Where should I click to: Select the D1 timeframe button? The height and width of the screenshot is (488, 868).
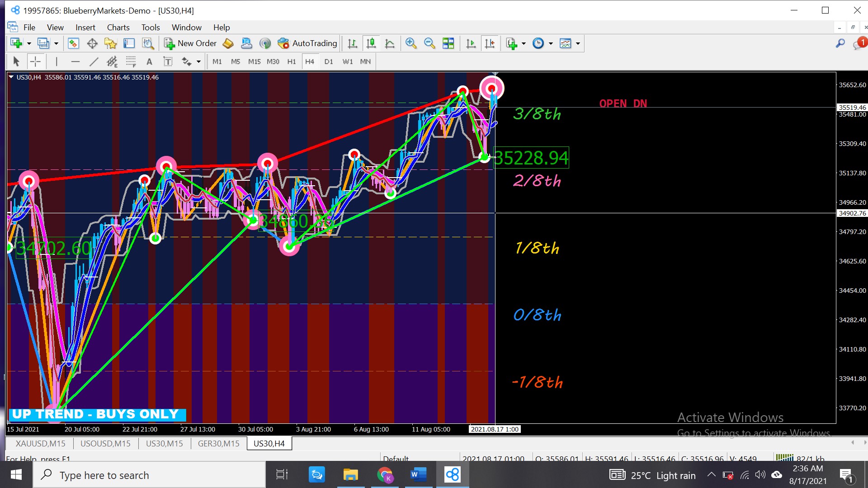click(x=329, y=61)
